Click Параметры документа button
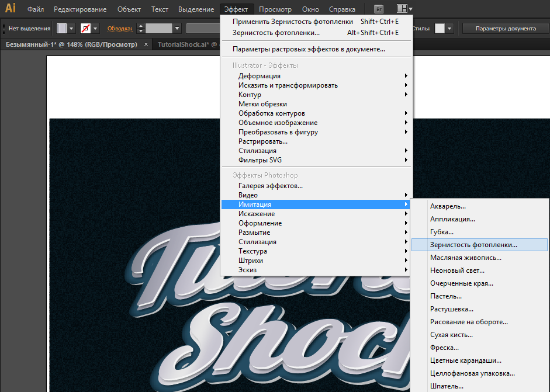 [506, 29]
